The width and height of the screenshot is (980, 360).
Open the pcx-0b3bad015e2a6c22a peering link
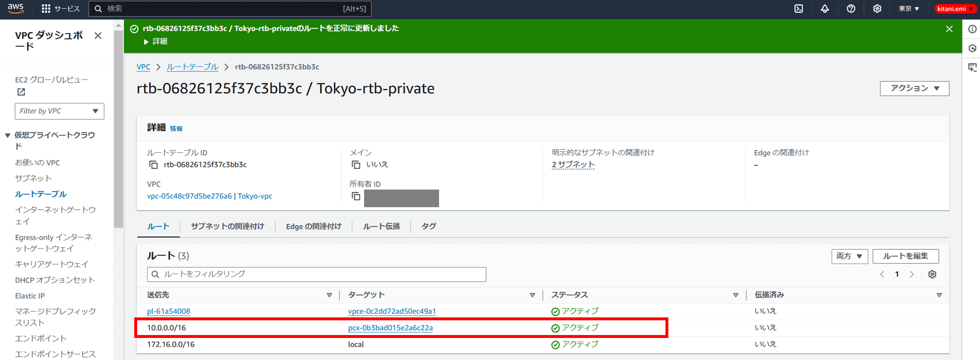coord(391,328)
